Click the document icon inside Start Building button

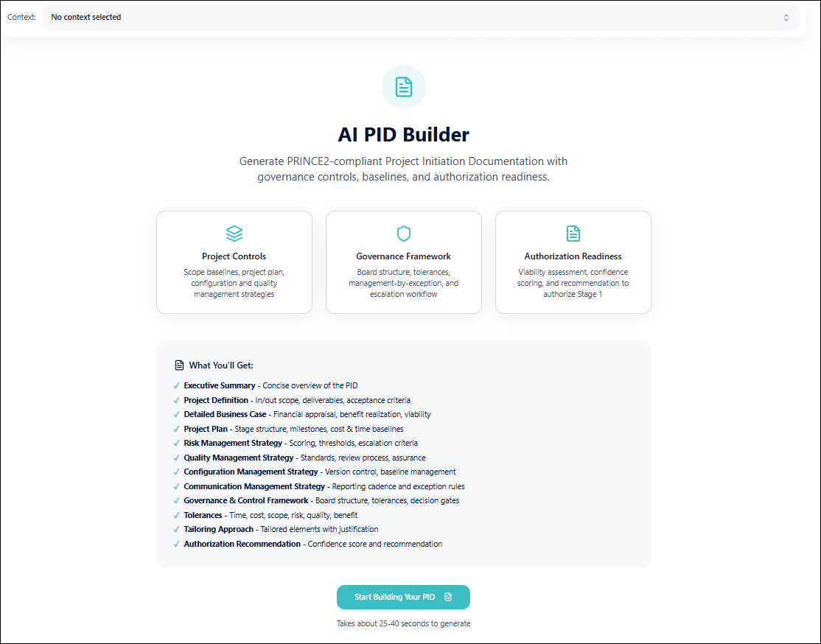tap(447, 597)
